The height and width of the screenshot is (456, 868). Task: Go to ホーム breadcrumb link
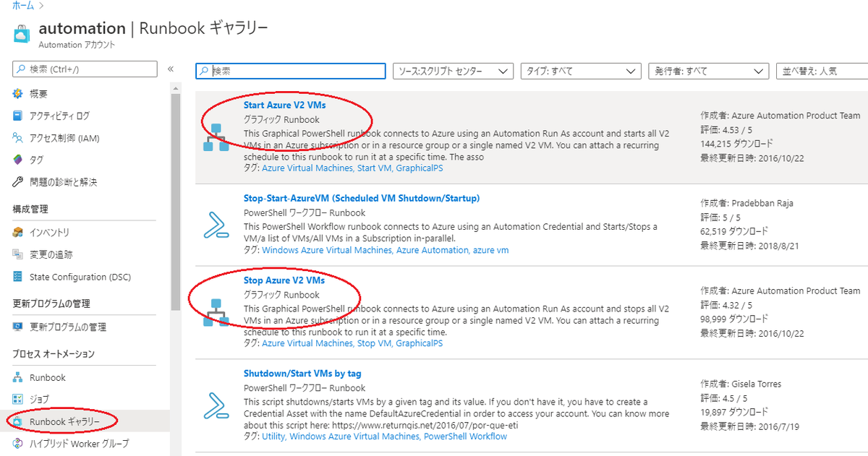(22, 5)
